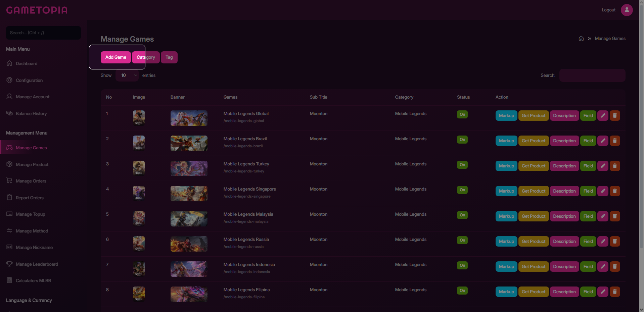Sort table by Category column header
Image resolution: width=644 pixels, height=312 pixels.
(x=404, y=97)
